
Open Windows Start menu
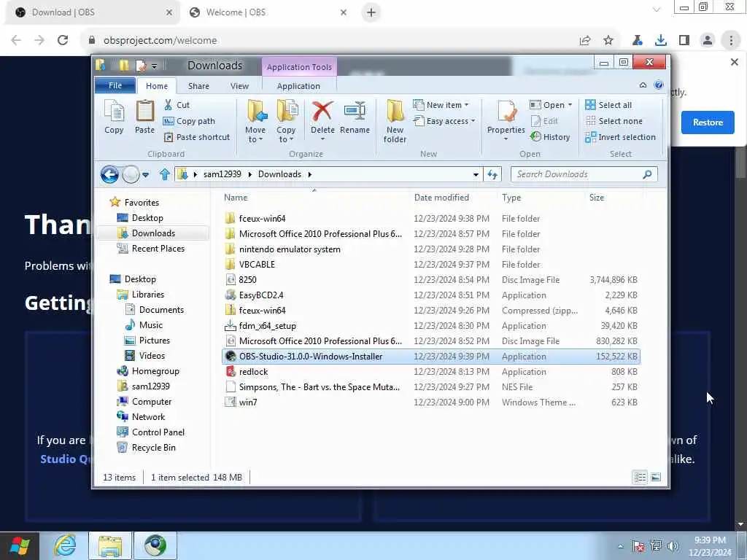(x=19, y=546)
